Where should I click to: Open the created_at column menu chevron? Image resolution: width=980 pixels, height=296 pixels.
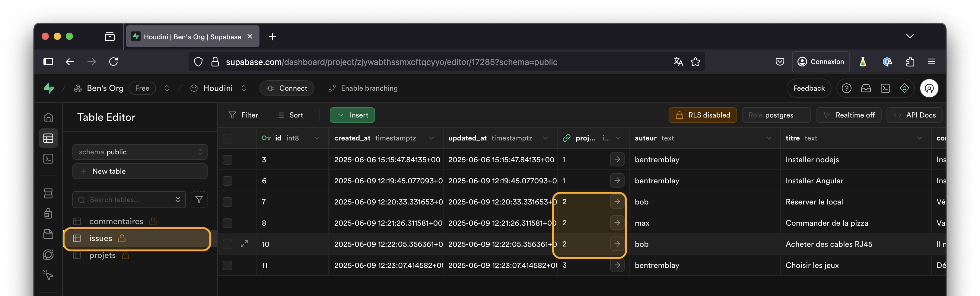(x=431, y=138)
